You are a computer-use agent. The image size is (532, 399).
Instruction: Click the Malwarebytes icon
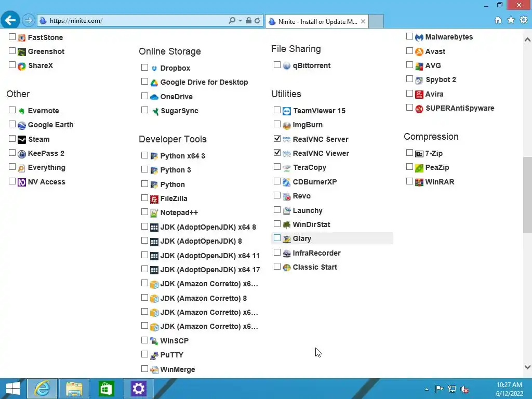[x=419, y=37]
